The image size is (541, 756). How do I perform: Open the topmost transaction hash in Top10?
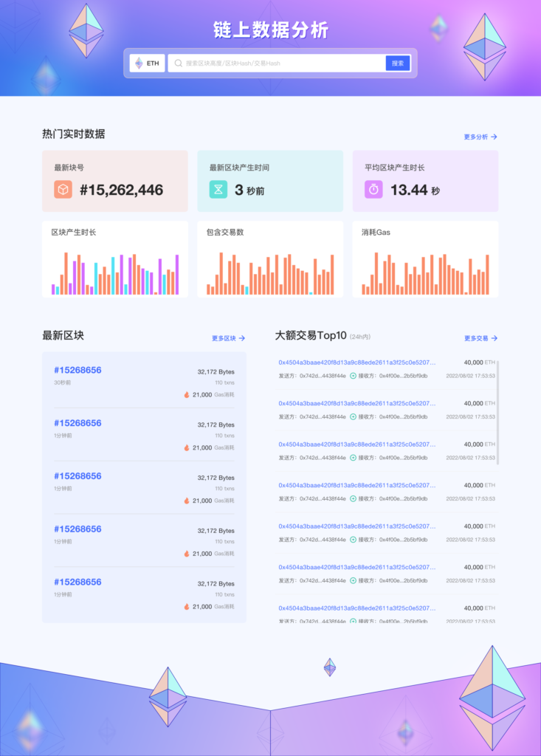[x=356, y=362]
